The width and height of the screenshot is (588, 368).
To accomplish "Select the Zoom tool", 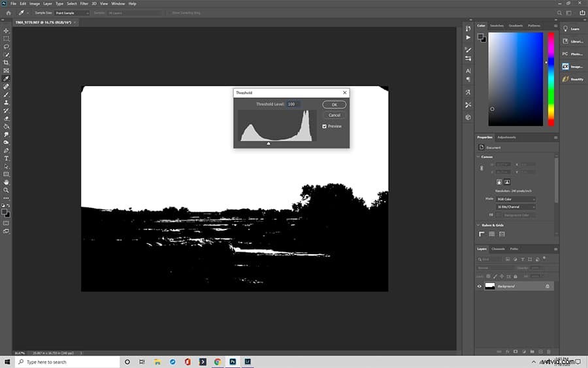I will (6, 190).
